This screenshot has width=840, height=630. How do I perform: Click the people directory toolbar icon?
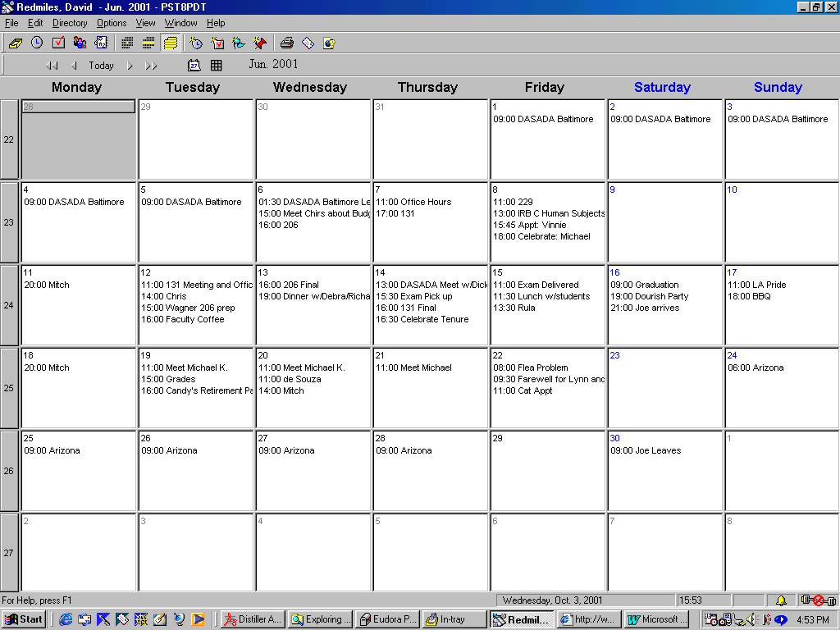coord(80,43)
